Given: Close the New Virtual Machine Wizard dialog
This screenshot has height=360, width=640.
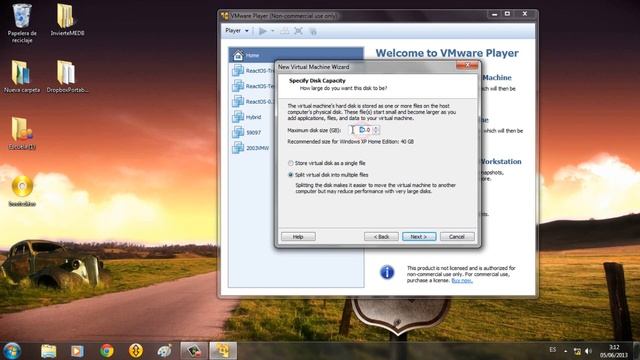Looking at the screenshot, I should [467, 65].
